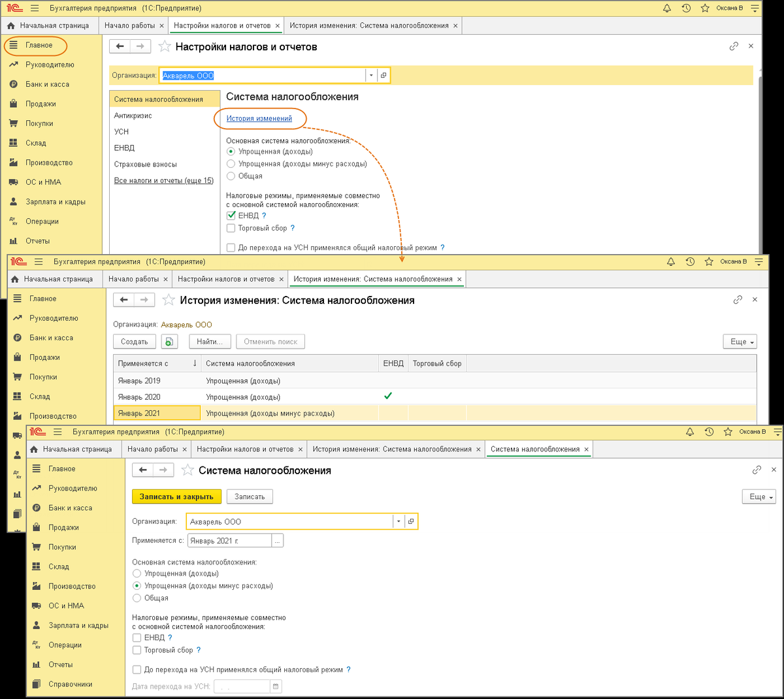This screenshot has height=699, width=784.
Task: Open ЕНВД help question mark in front form
Action: 170,638
